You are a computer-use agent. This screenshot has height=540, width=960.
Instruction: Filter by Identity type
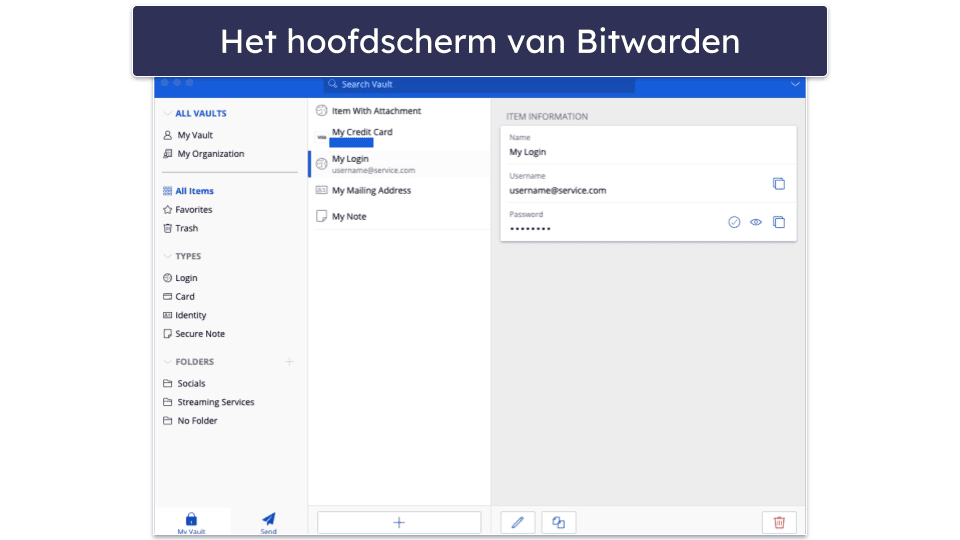184,315
